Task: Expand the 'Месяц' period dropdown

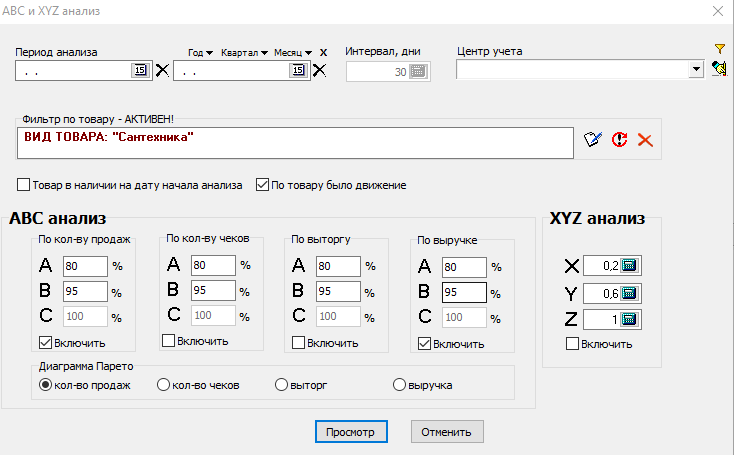Action: (294, 52)
